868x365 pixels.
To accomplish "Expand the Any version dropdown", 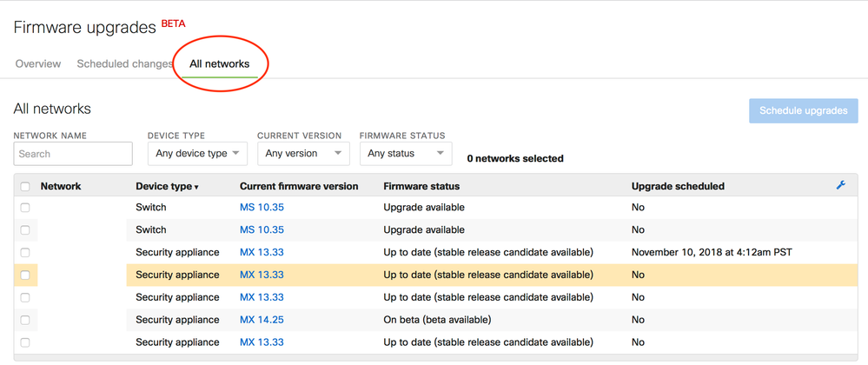I will [303, 154].
